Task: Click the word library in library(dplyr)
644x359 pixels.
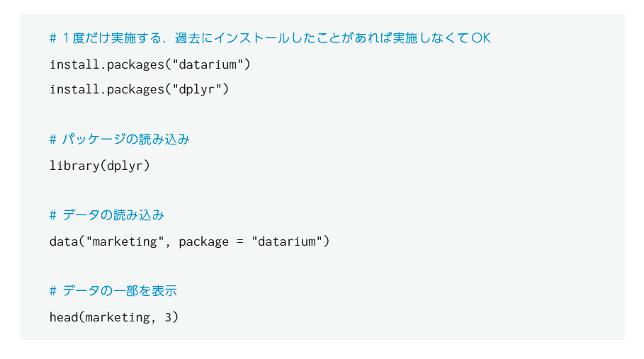Action: click(74, 166)
